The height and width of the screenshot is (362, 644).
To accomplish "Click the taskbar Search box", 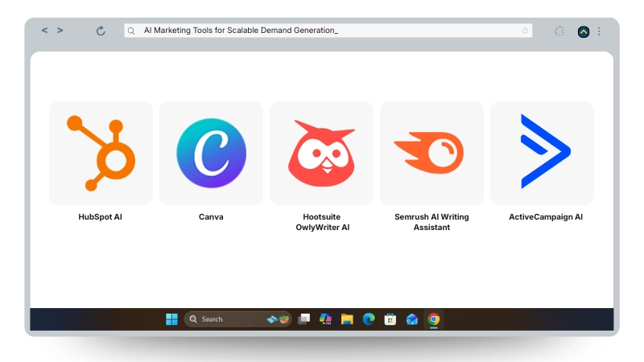I will click(x=237, y=319).
